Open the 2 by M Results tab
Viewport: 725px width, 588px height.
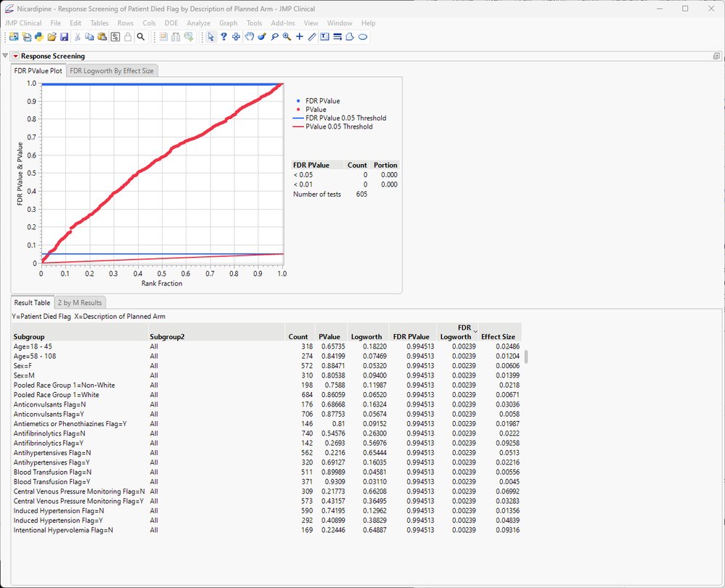[x=80, y=302]
